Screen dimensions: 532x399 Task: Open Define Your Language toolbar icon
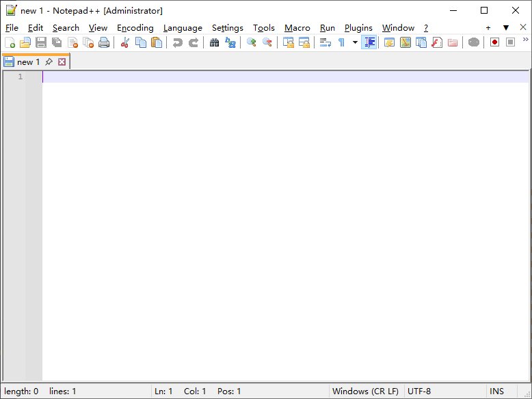point(389,43)
